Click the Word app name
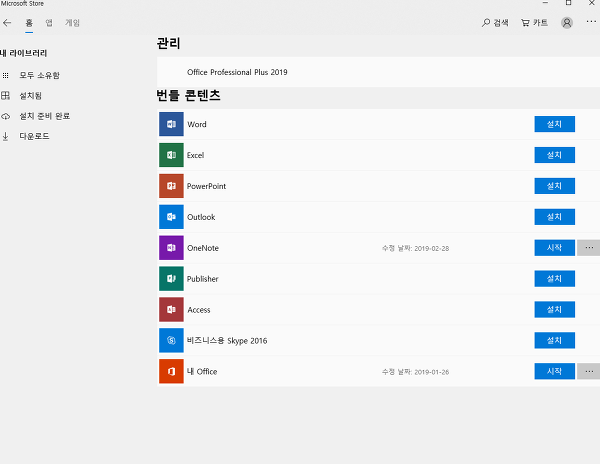 197,124
